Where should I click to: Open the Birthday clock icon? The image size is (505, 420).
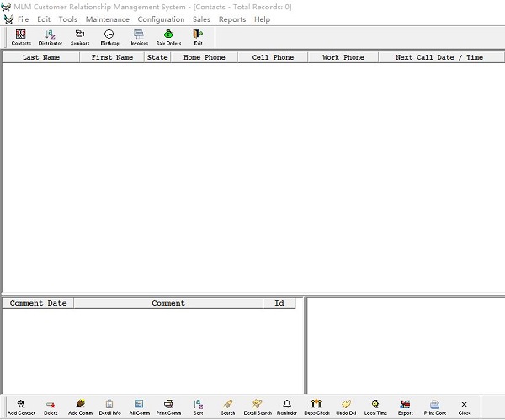tap(109, 37)
